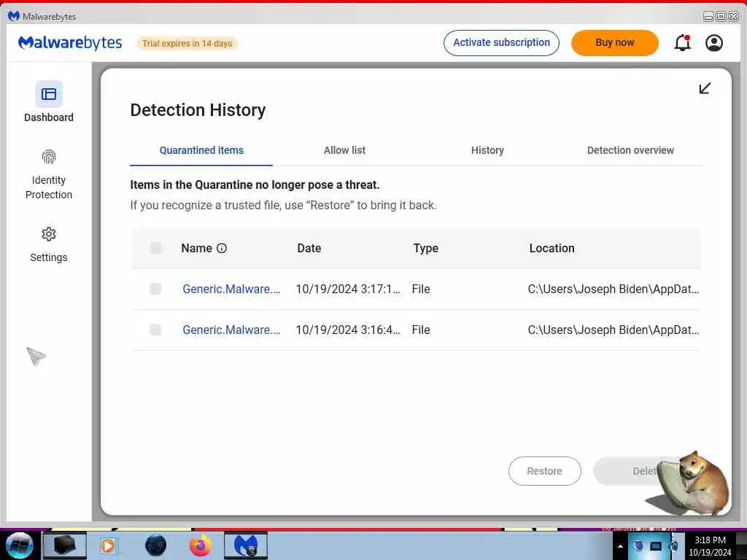The image size is (747, 560).
Task: Switch to the Allow list tab
Action: pyautogui.click(x=344, y=150)
